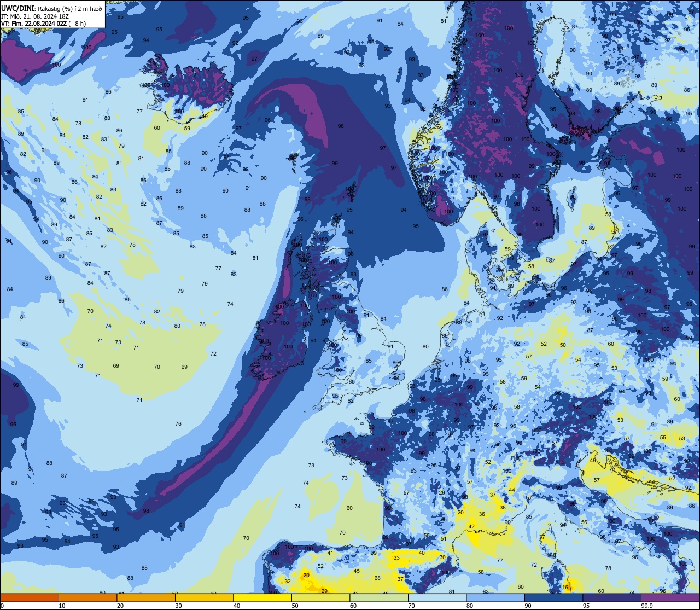Click the humidity value '76' in the Atlantic
700x610 pixels.
178,424
